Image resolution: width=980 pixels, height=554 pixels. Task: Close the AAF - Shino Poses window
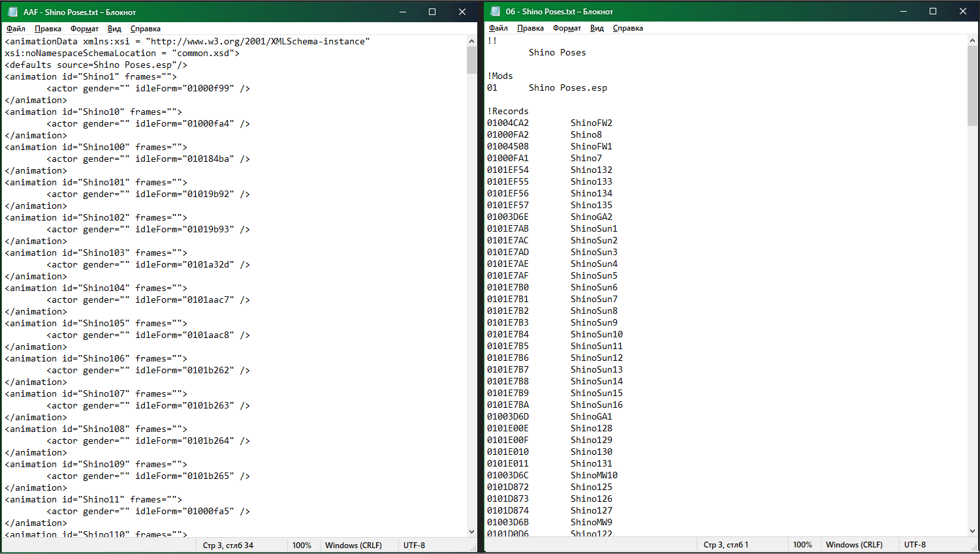462,12
